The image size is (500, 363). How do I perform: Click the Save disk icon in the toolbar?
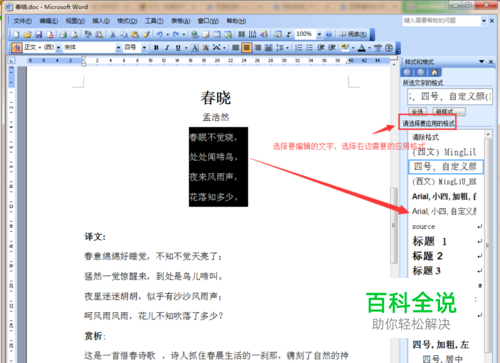click(39, 34)
